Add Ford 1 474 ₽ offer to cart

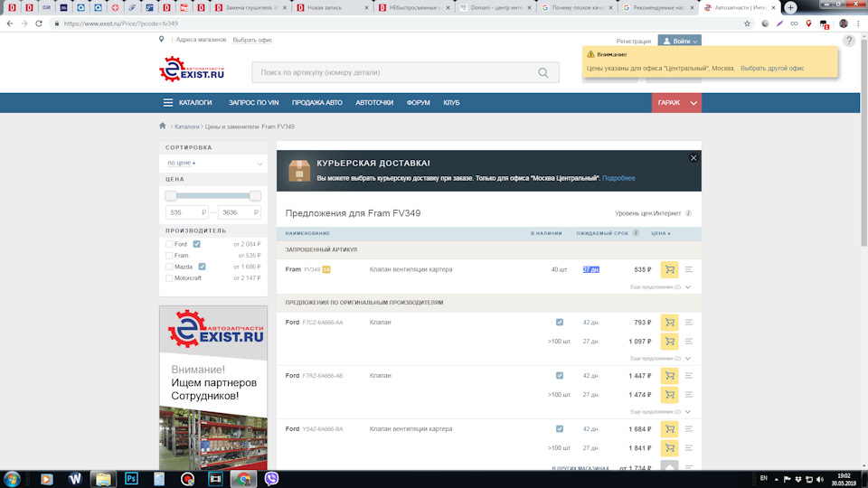669,395
